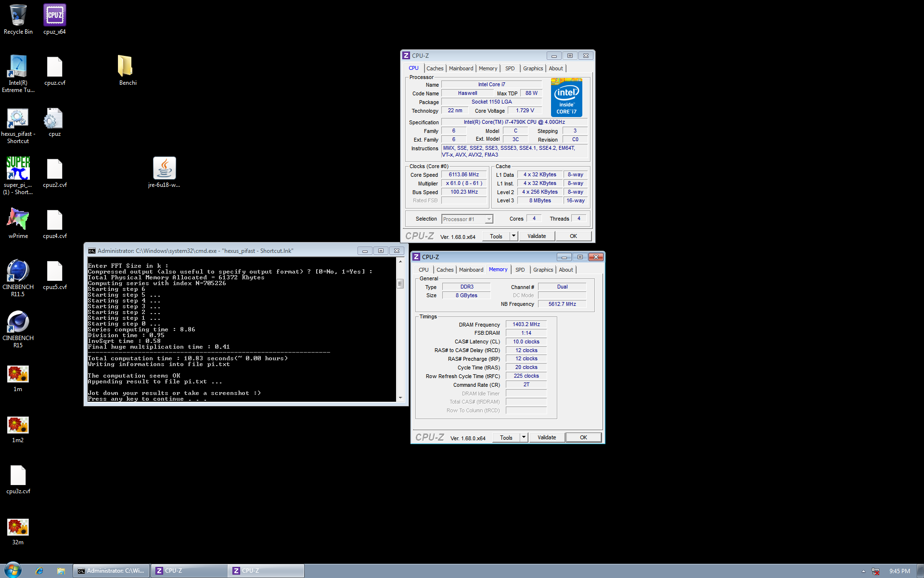Image resolution: width=924 pixels, height=578 pixels.
Task: Open Graphics tab in lower CPU-Z window
Action: pyautogui.click(x=543, y=270)
